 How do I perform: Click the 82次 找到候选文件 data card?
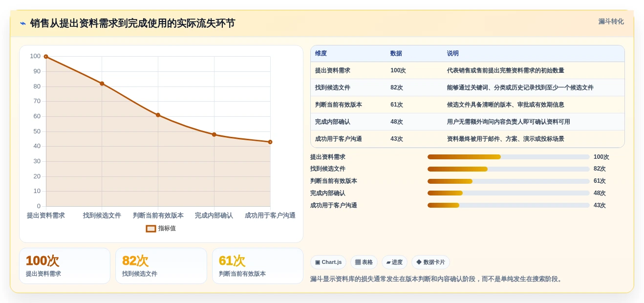coord(161,266)
